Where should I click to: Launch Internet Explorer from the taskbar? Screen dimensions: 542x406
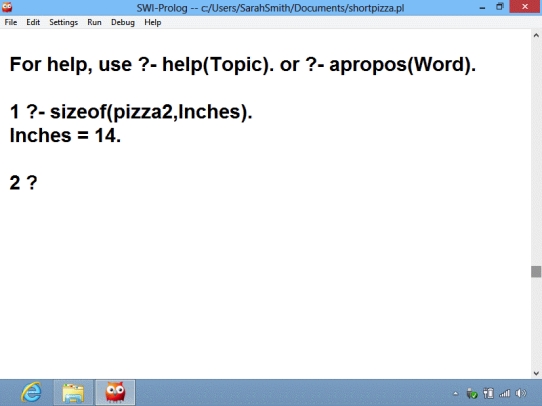pos(31,393)
